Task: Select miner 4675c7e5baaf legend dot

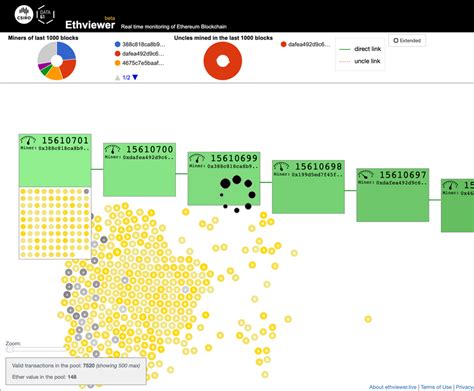Action: click(x=117, y=63)
